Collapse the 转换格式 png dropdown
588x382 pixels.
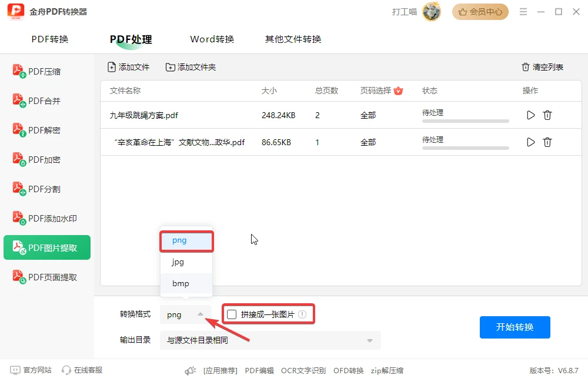click(x=186, y=314)
